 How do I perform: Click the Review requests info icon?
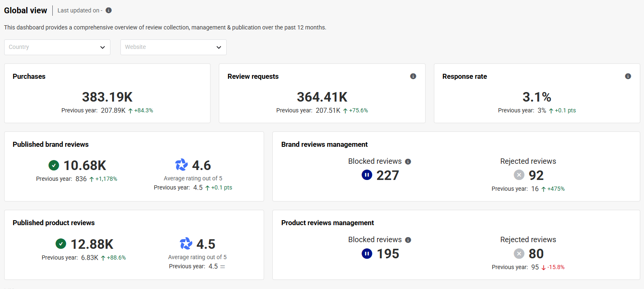pos(413,76)
